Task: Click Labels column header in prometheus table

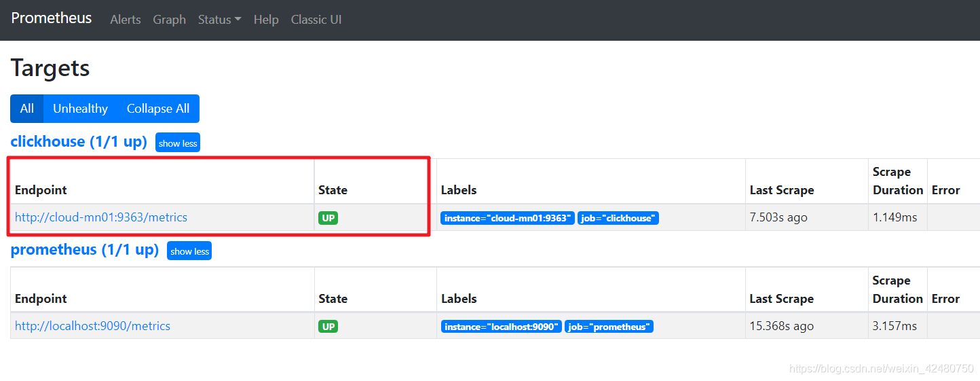Action: pos(459,299)
